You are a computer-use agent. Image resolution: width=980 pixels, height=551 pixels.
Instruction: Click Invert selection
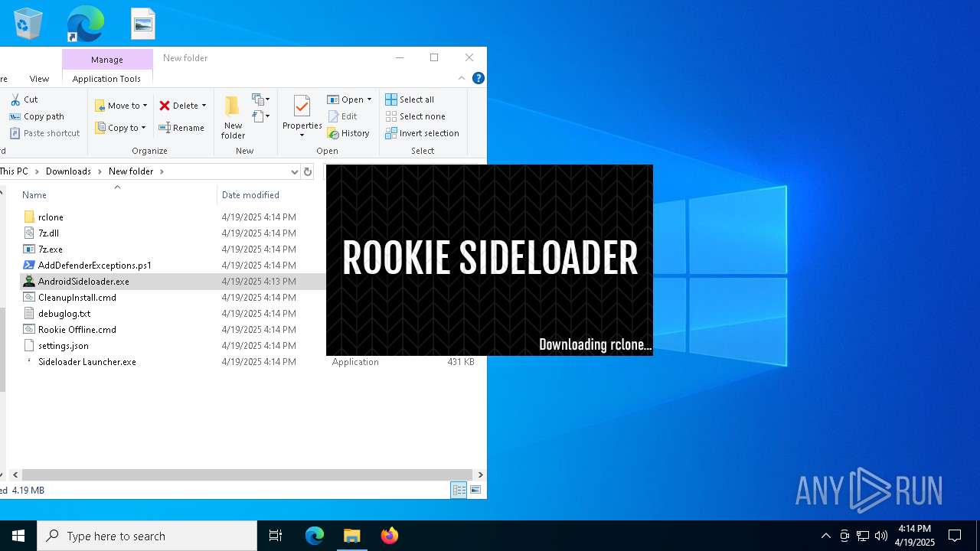pyautogui.click(x=422, y=133)
